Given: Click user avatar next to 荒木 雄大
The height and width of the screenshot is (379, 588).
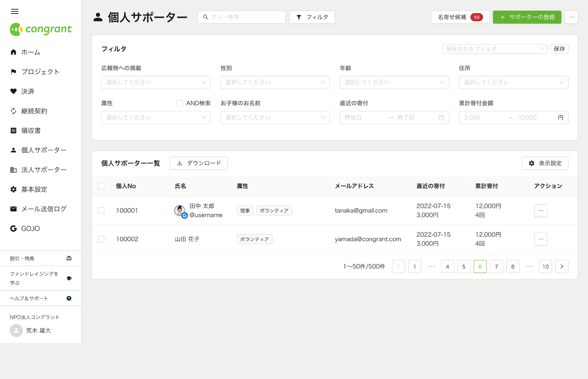Looking at the screenshot, I should coord(16,331).
